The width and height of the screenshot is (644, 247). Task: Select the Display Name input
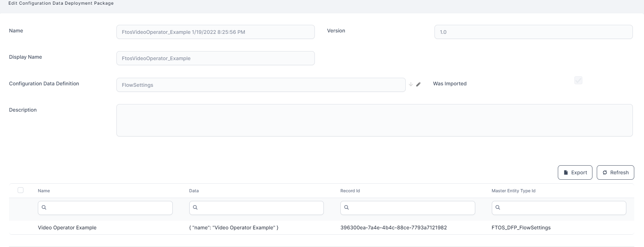tap(215, 58)
